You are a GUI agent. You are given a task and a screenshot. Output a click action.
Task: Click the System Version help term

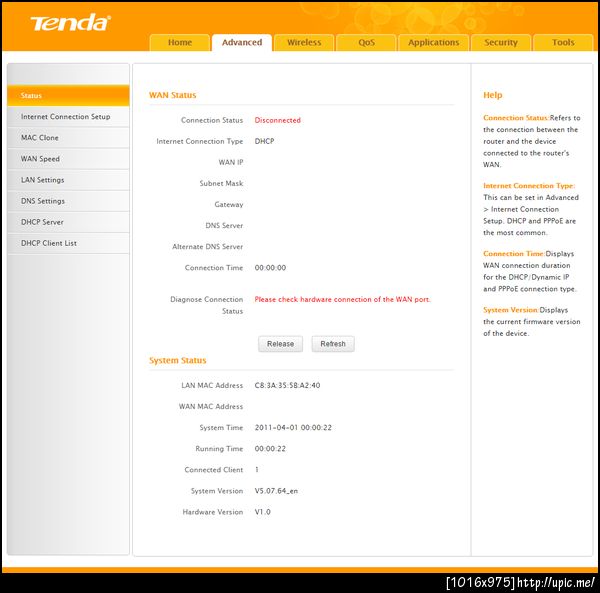click(x=511, y=310)
